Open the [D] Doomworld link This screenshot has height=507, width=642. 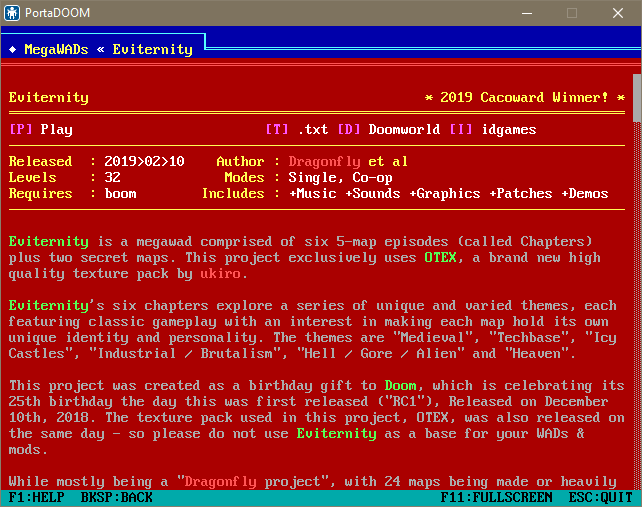click(389, 129)
